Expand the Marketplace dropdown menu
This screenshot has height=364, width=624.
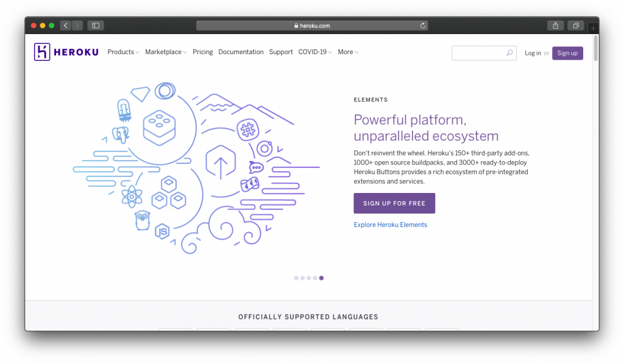(166, 52)
